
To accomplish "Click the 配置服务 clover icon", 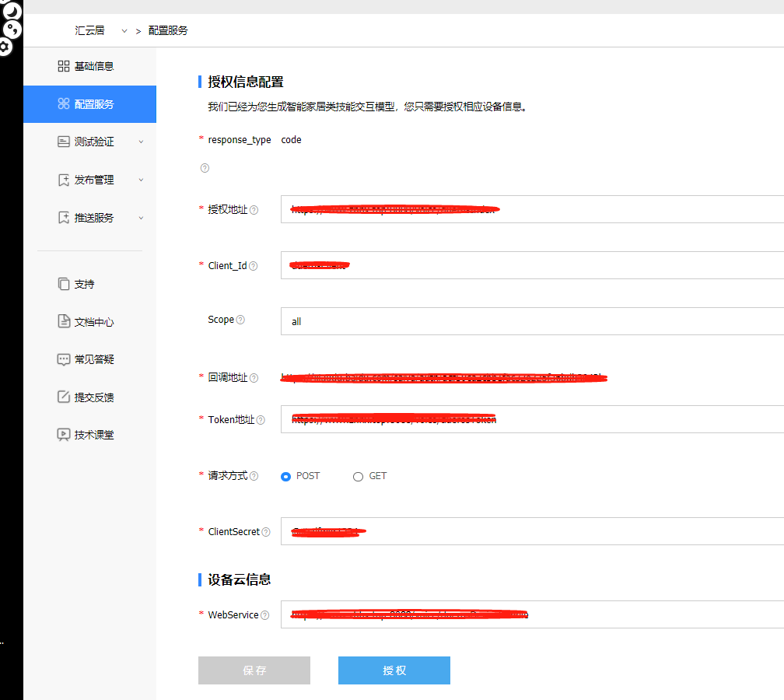I will click(x=64, y=103).
